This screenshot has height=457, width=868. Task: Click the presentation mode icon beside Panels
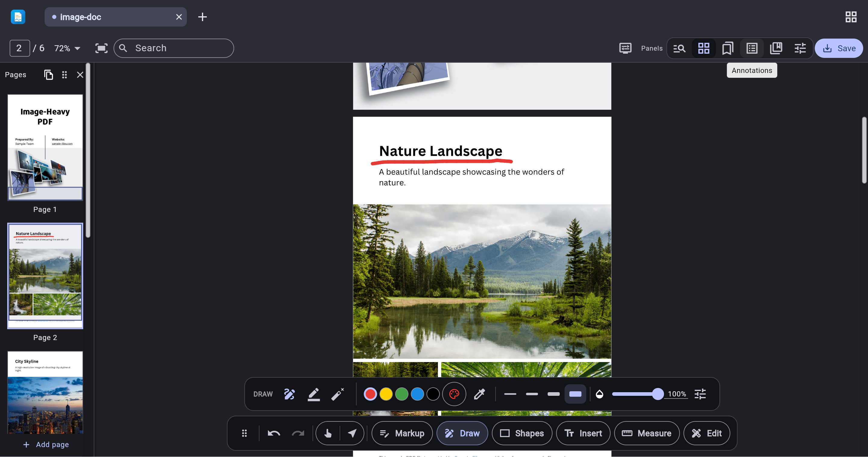(625, 48)
